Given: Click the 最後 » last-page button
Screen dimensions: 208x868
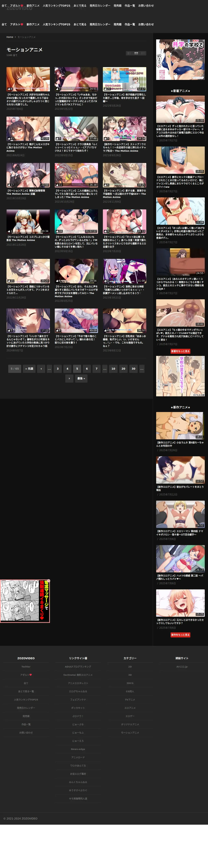Looking at the screenshot, I should [x=81, y=378].
